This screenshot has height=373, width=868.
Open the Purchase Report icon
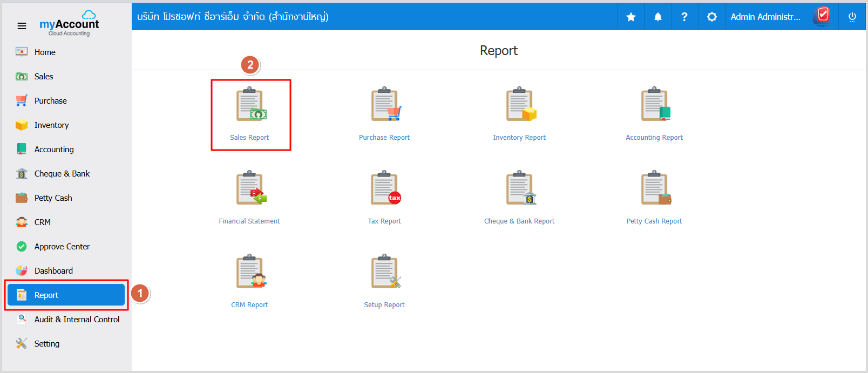click(385, 105)
